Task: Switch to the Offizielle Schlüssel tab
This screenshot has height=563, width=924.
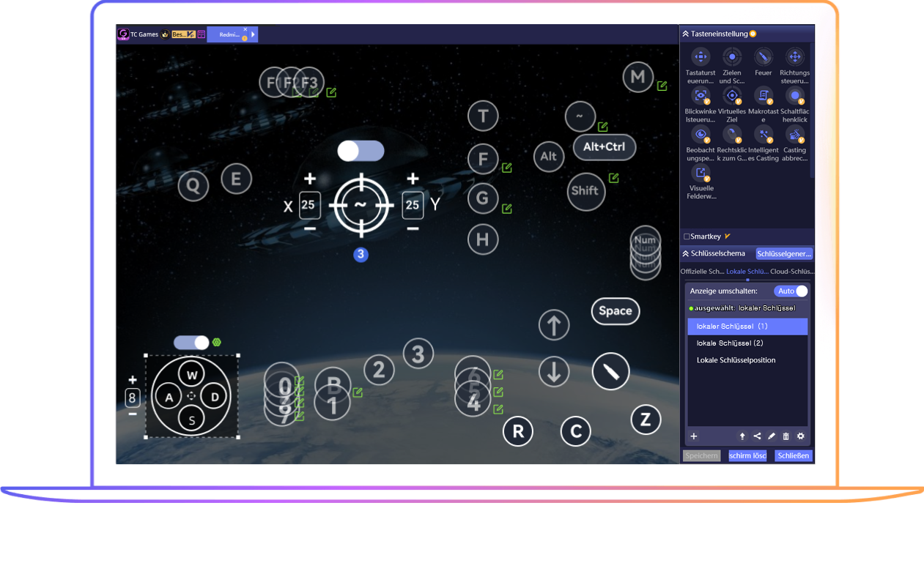Action: (x=702, y=272)
